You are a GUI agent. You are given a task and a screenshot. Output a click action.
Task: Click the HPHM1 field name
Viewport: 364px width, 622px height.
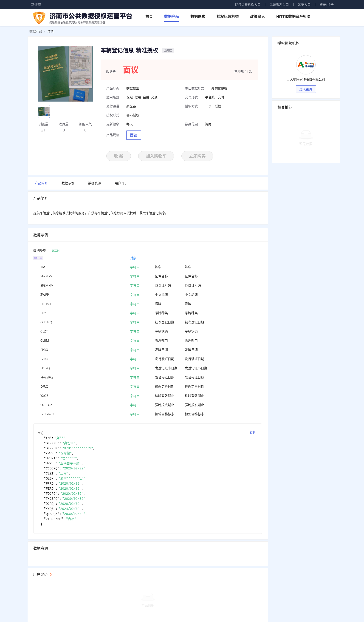pyautogui.click(x=46, y=304)
